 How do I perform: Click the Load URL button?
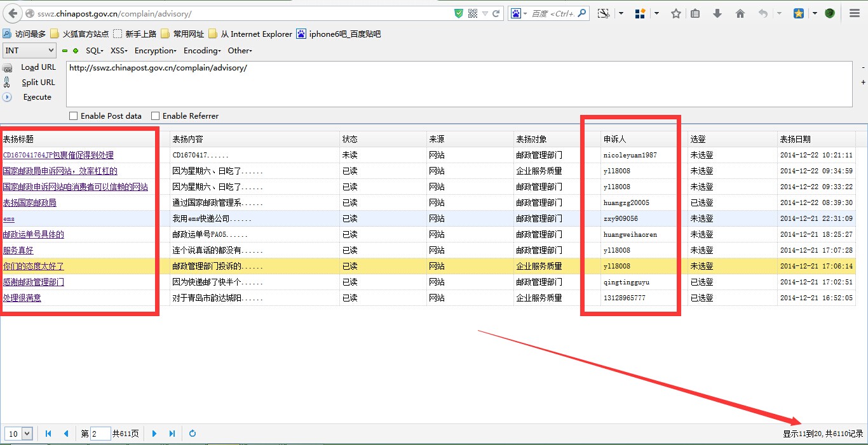click(x=38, y=67)
